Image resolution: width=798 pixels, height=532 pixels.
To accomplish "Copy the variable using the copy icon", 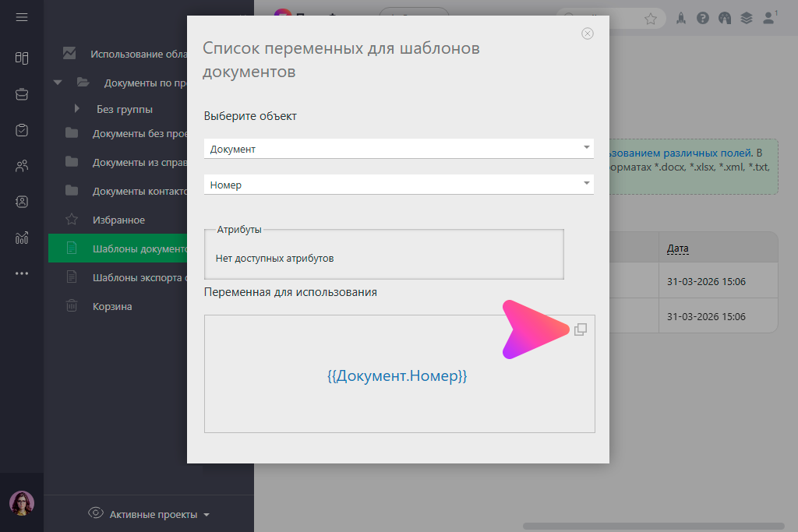I will (x=580, y=329).
